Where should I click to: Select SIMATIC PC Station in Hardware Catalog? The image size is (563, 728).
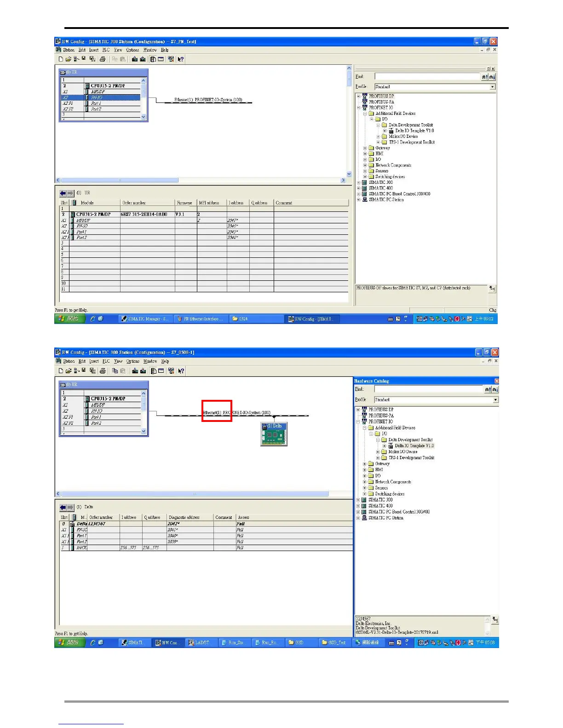[x=385, y=518]
